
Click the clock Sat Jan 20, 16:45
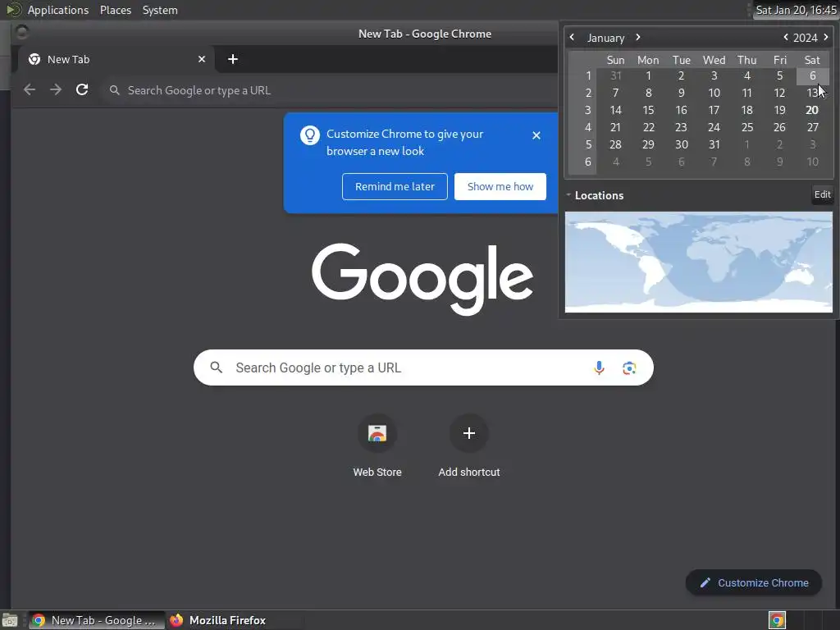point(796,10)
